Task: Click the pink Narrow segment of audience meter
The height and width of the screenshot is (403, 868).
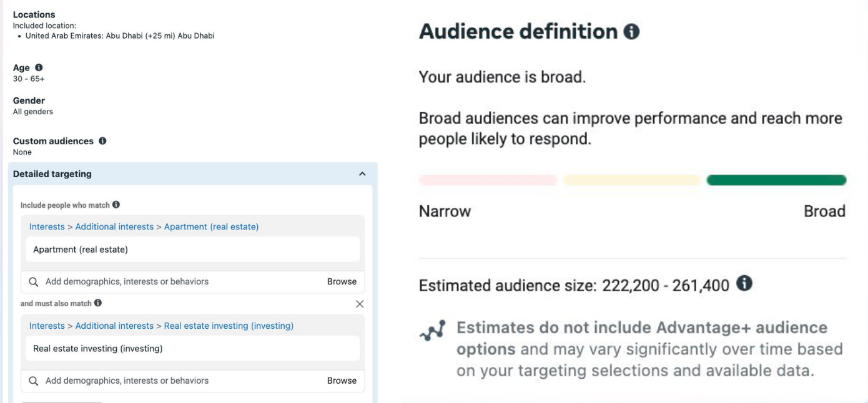Action: point(488,180)
